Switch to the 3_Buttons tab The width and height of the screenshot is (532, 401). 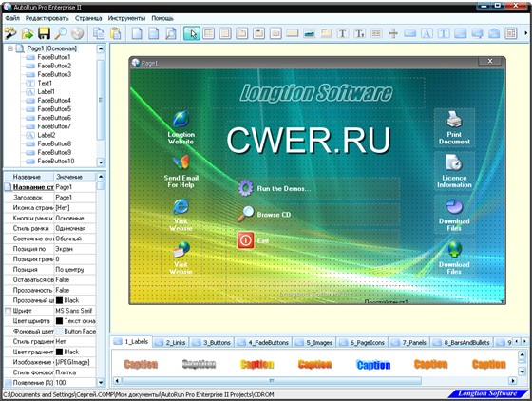coord(212,343)
